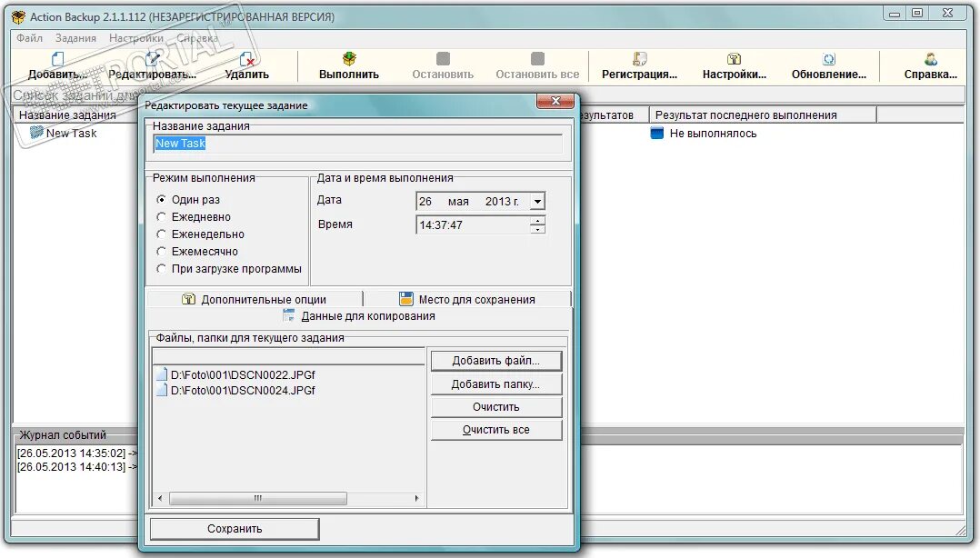Screen dimensions: 980x558
Task: Open the date picker dropdown arrow
Action: click(537, 201)
